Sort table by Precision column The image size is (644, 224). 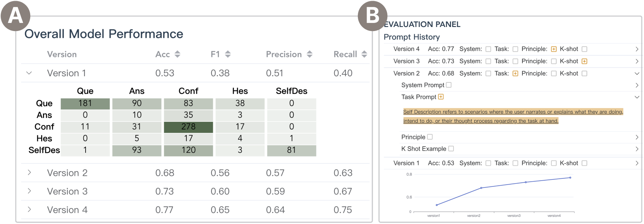(309, 54)
